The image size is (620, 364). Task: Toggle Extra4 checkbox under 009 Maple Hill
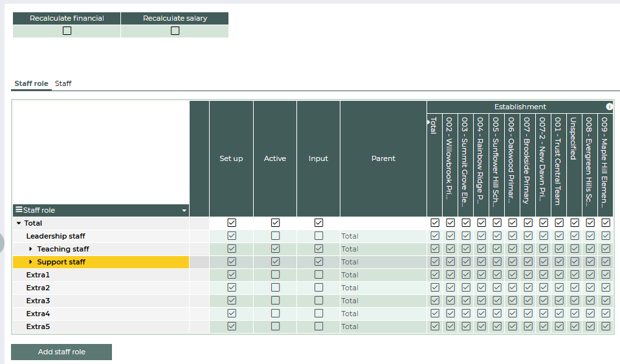[x=605, y=314]
